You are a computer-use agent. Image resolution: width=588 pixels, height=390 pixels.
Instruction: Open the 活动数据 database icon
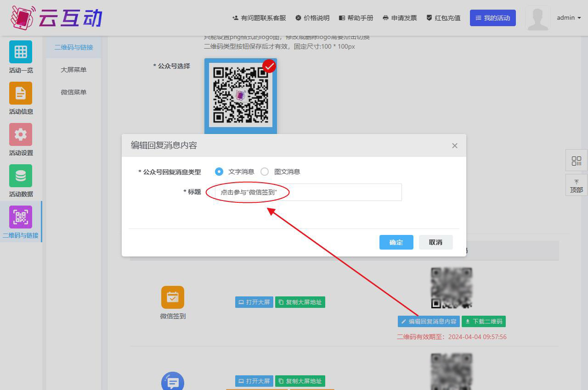point(21,176)
